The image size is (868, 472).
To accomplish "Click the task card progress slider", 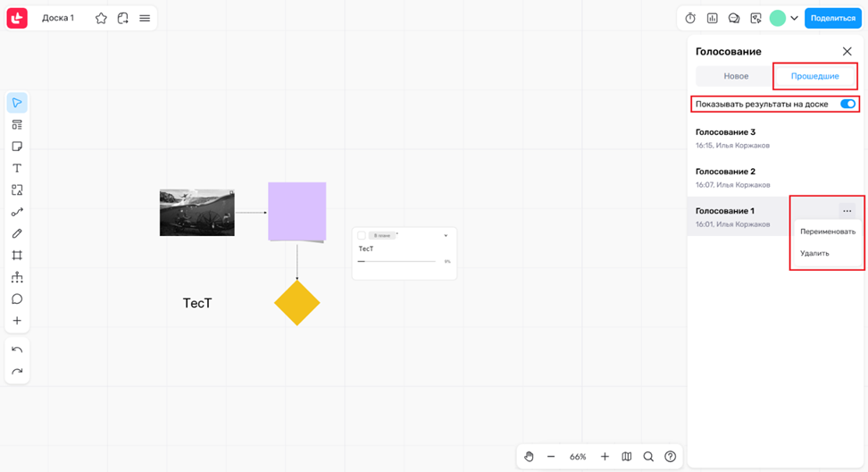I will (x=396, y=261).
